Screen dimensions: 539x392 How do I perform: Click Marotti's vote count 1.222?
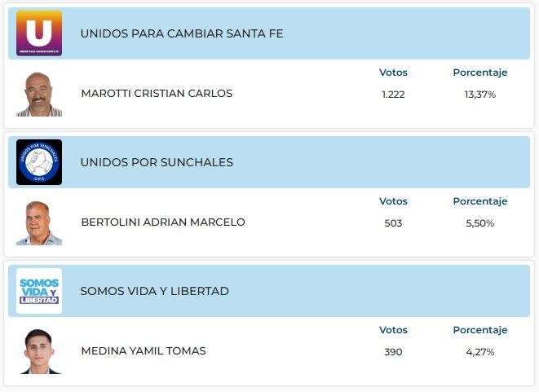(x=393, y=95)
